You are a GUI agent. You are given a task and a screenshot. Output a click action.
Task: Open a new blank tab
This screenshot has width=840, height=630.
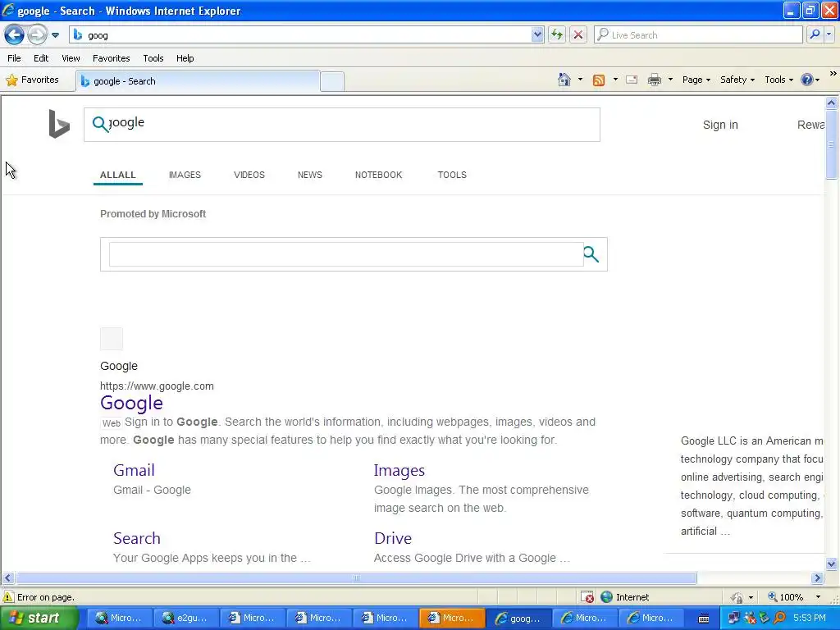[332, 81]
